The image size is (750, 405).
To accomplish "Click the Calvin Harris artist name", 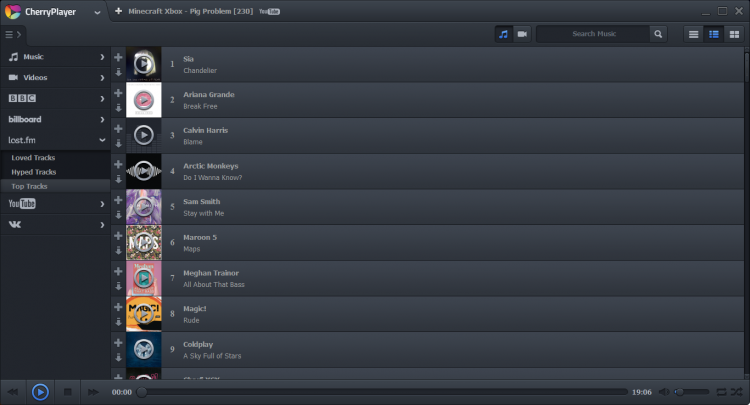I will coord(206,130).
